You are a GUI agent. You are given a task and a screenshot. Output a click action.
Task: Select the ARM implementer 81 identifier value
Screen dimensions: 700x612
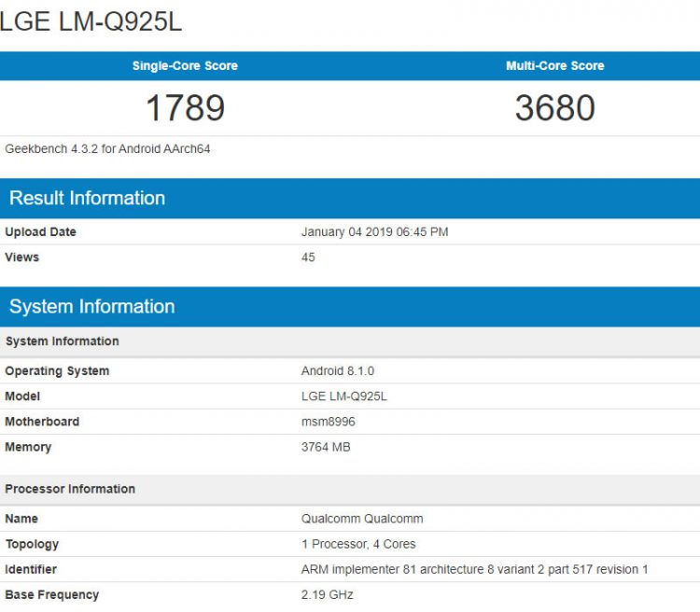coord(474,570)
